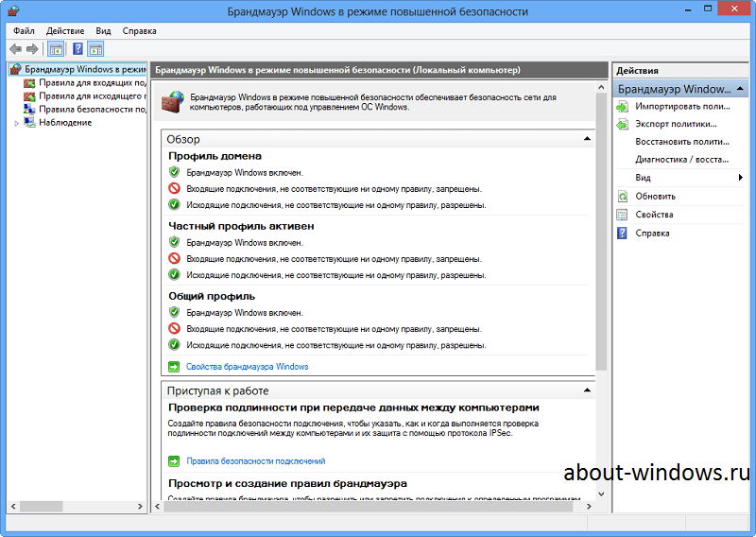756x537 pixels.
Task: Open the Действие menu
Action: coord(65,31)
